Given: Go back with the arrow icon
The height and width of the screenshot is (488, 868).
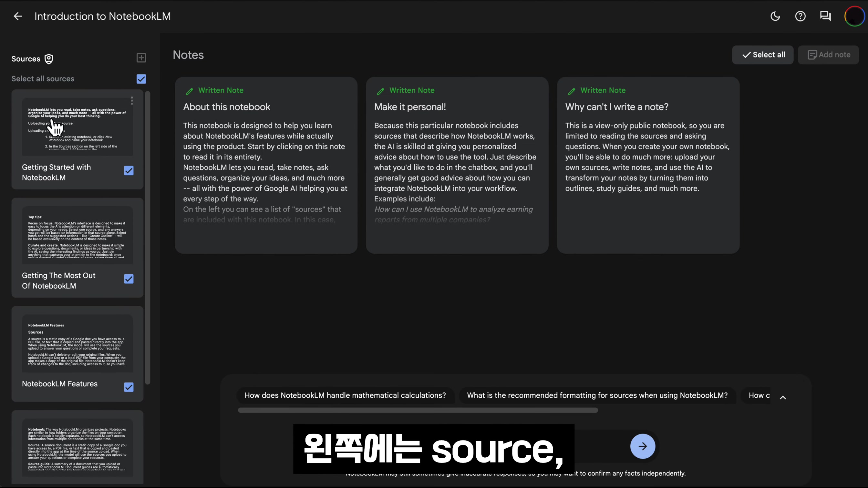Looking at the screenshot, I should [x=17, y=16].
